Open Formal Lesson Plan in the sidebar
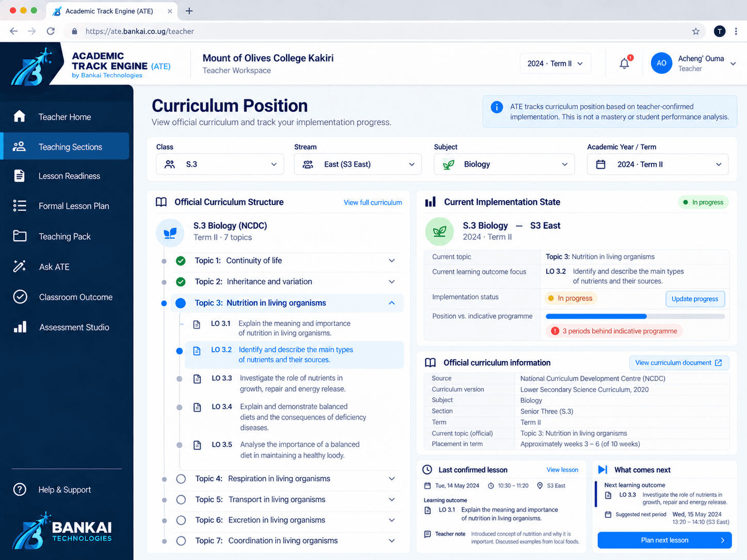This screenshot has height=560, width=747. 65,206
